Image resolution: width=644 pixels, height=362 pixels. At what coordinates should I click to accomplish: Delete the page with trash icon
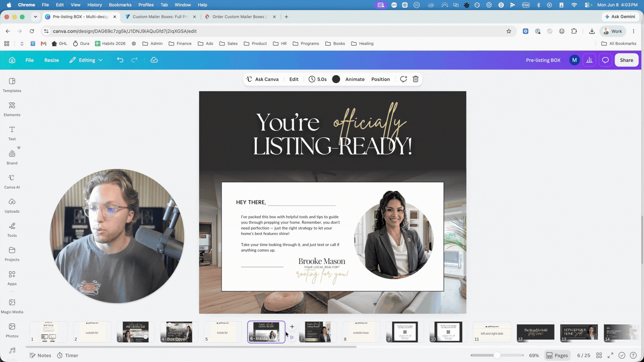click(416, 79)
